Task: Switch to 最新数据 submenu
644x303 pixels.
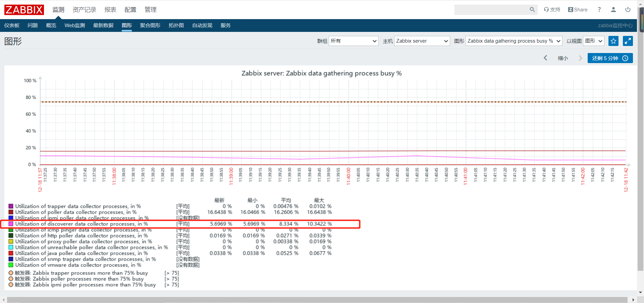Action: click(103, 26)
